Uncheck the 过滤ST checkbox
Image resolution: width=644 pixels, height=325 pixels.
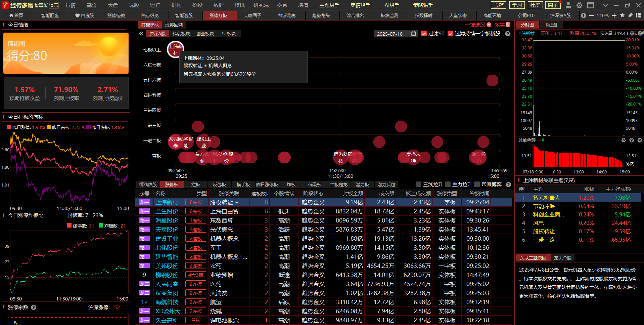[x=424, y=34]
